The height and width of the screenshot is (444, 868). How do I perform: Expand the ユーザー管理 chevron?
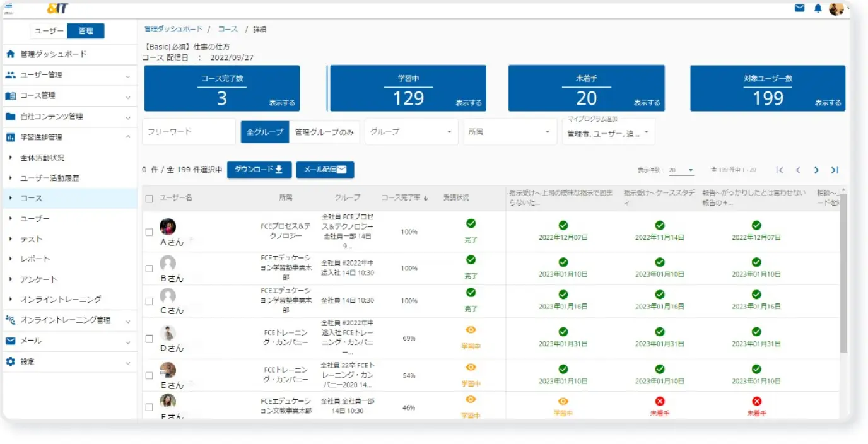(128, 76)
